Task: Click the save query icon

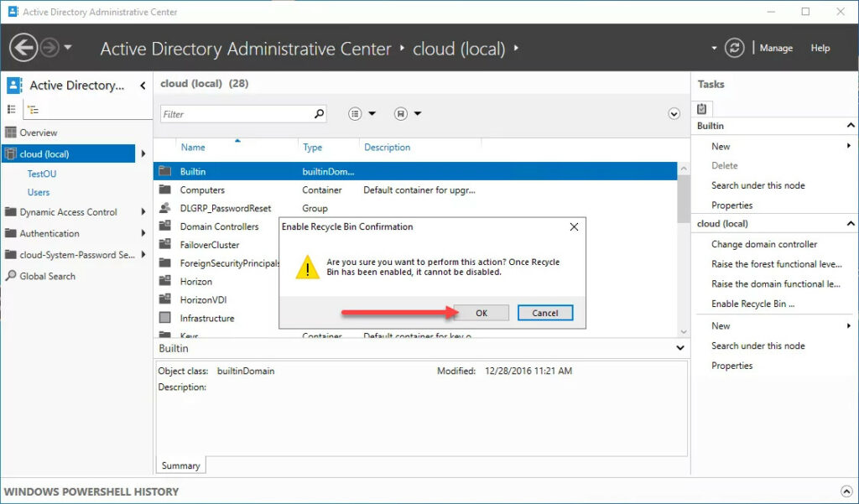Action: pyautogui.click(x=401, y=114)
